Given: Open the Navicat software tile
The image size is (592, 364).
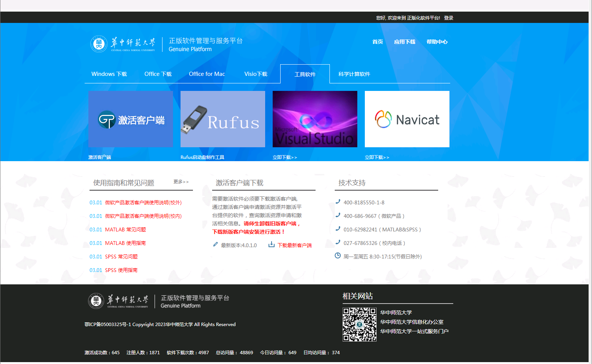Looking at the screenshot, I should [x=407, y=119].
